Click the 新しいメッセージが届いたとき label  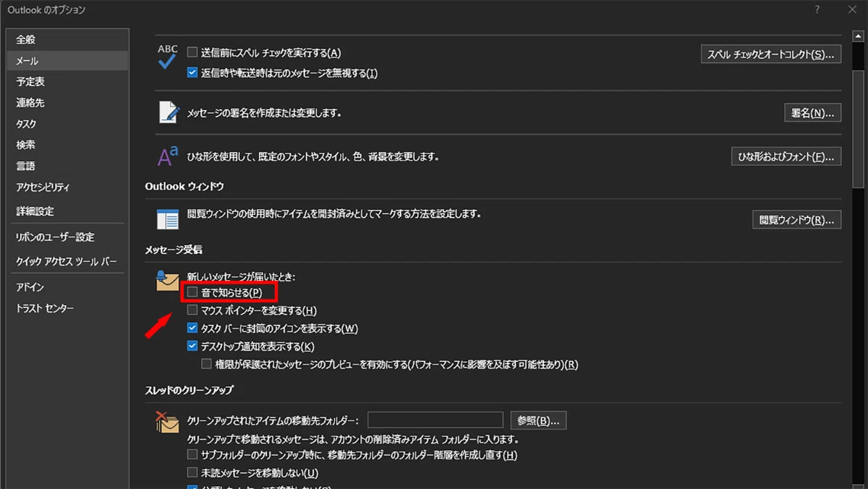click(242, 276)
